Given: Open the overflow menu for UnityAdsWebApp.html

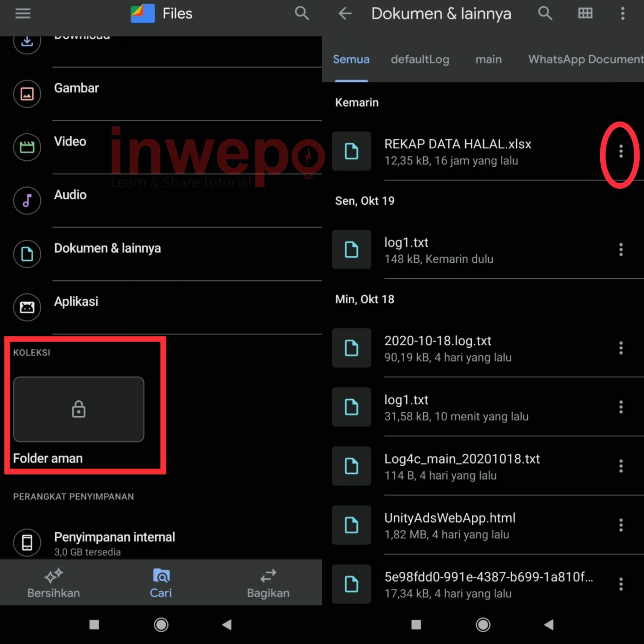Looking at the screenshot, I should coord(620,525).
